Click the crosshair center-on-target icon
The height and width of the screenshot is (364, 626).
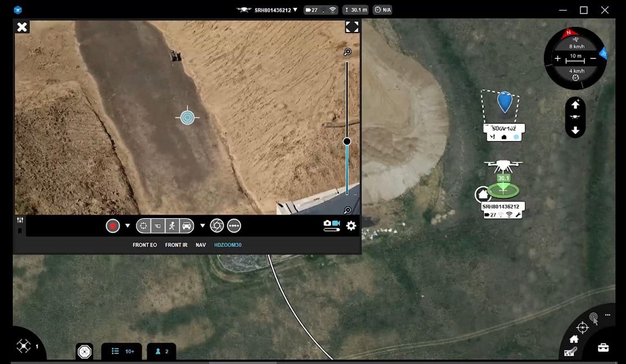point(583,327)
